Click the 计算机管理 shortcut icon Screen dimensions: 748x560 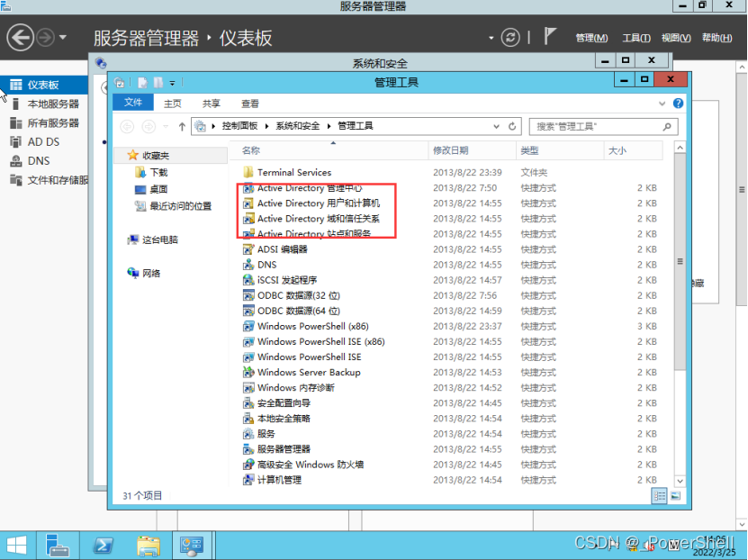click(x=248, y=480)
